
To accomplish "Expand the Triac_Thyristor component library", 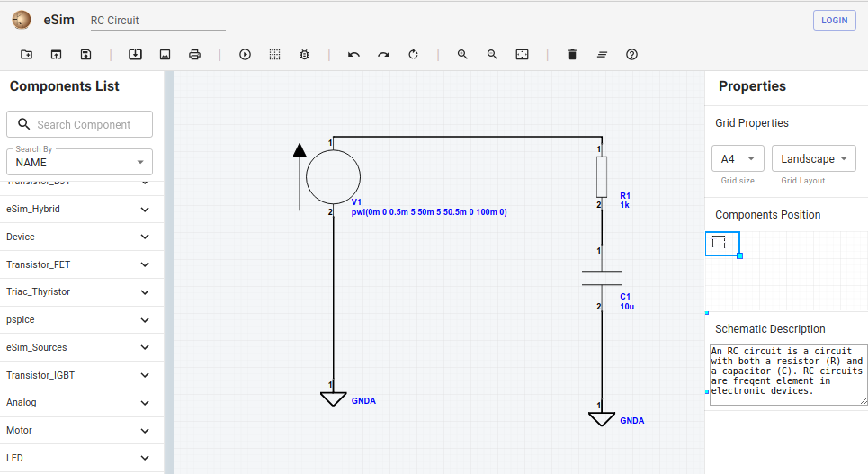I will [82, 291].
